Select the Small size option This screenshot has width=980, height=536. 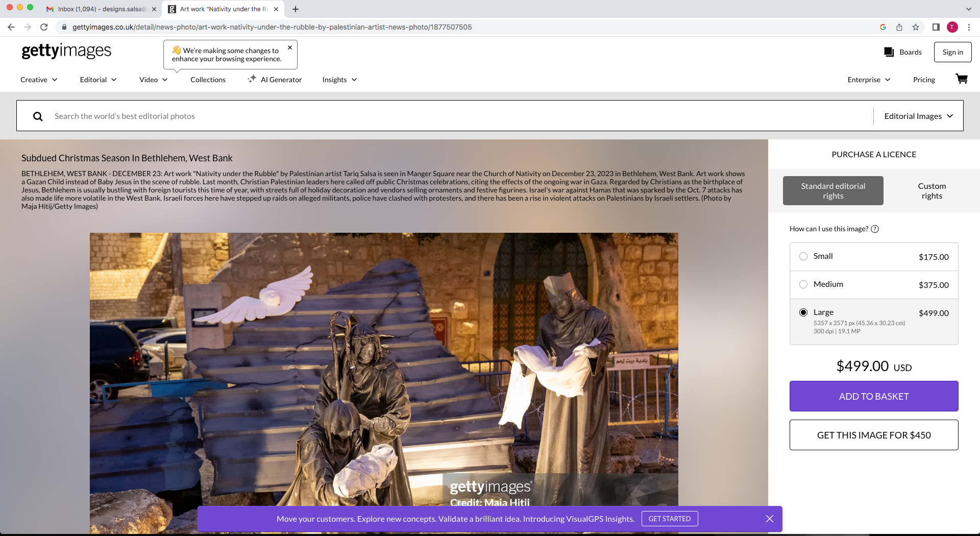[803, 256]
